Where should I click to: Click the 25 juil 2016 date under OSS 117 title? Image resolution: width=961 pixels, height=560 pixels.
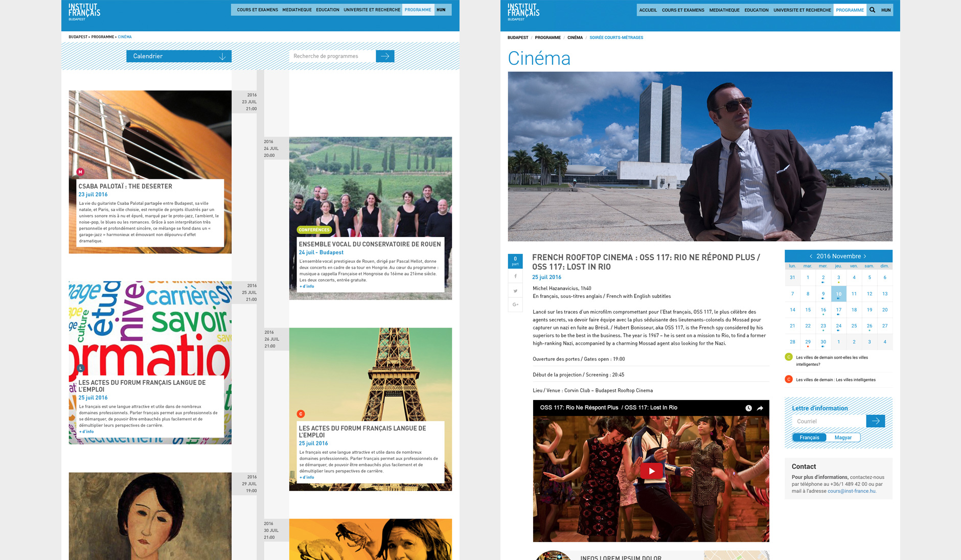(x=546, y=277)
